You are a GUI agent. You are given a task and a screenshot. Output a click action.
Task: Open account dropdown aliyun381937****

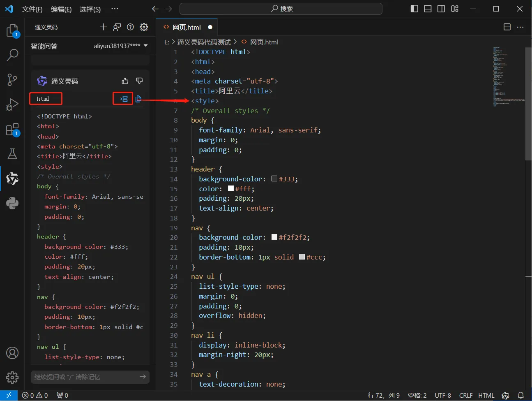pyautogui.click(x=120, y=46)
